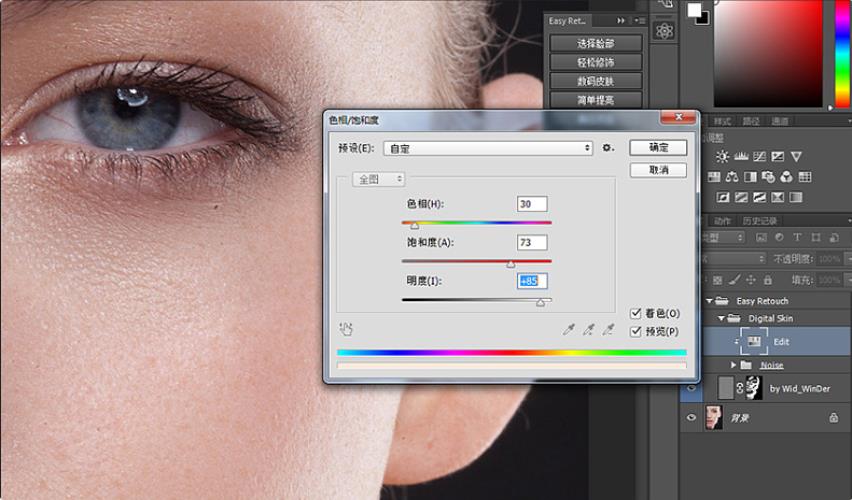Collapse the Digital Skin layer group

721,318
